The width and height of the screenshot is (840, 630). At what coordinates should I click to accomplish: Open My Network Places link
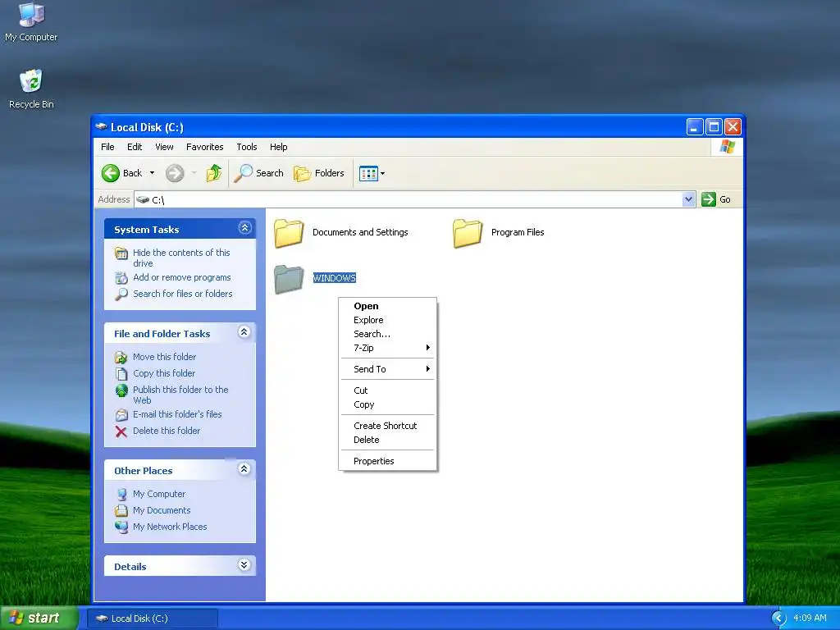pos(170,527)
